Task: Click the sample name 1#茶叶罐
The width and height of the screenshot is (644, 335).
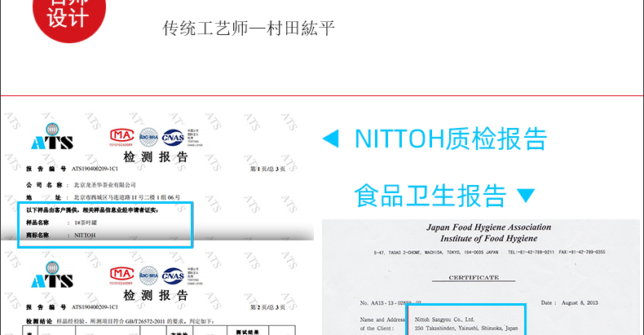Action: tap(86, 223)
